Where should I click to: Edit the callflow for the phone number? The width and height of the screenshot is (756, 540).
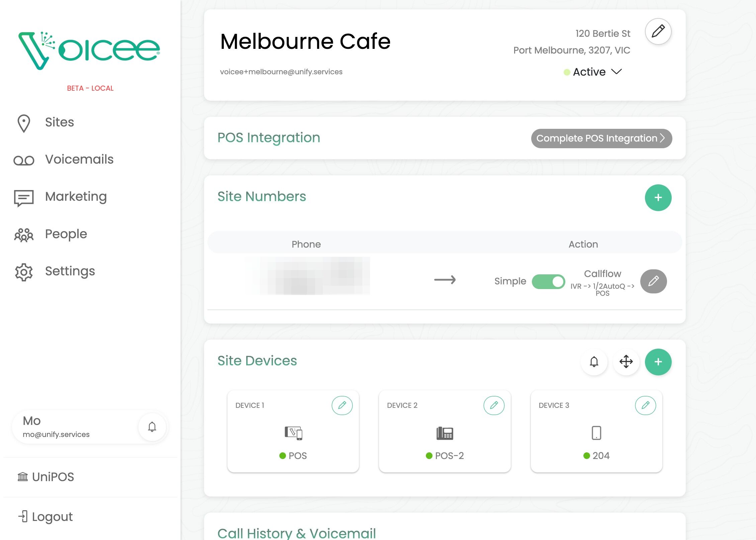653,281
